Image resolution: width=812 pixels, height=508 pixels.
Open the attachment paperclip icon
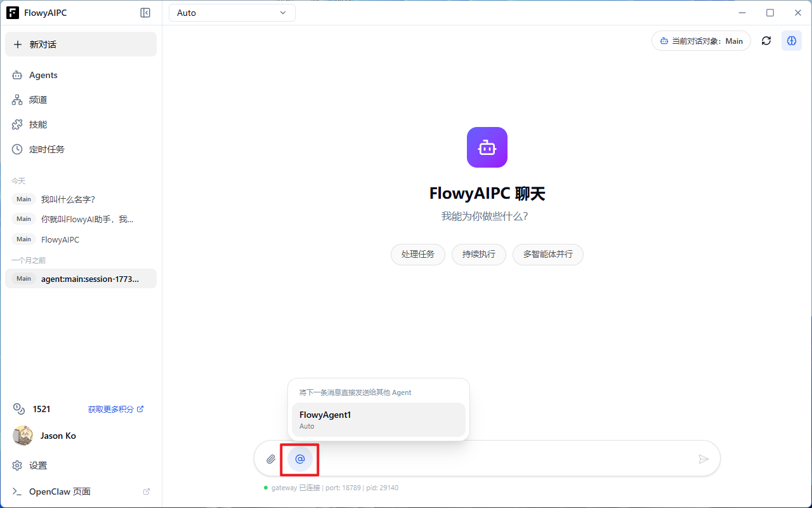271,458
